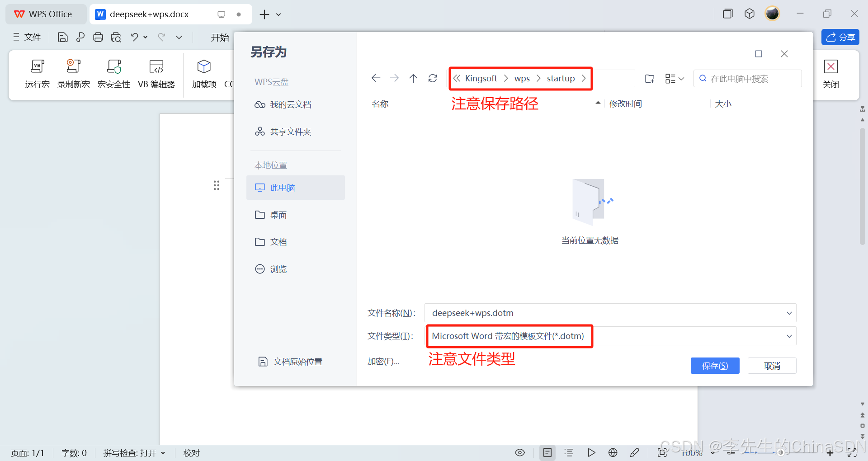This screenshot has width=868, height=461.
Task: Click the export to PDF icon
Action: [80, 38]
